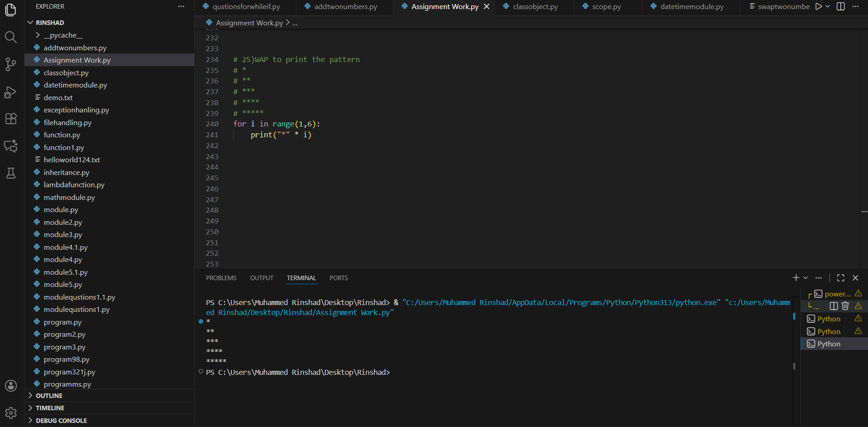
Task: Expand the __pycache__ folder
Action: (x=38, y=35)
